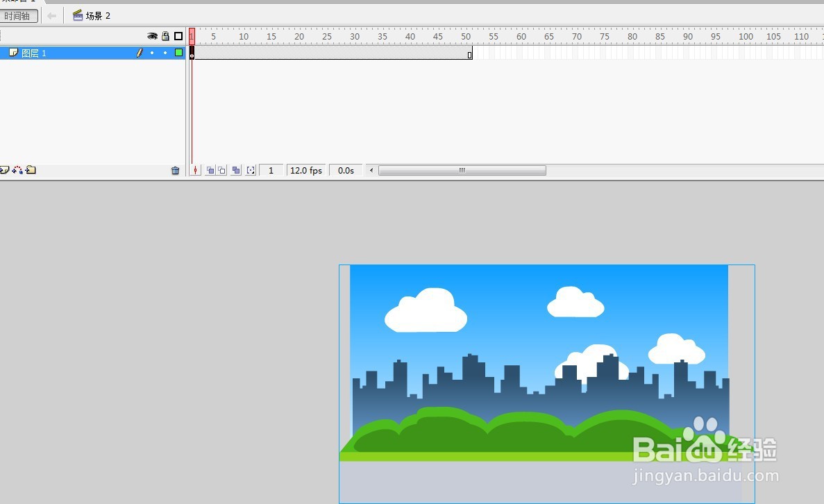The width and height of the screenshot is (824, 504).
Task: Click the 场景 2 scene label
Action: click(98, 16)
